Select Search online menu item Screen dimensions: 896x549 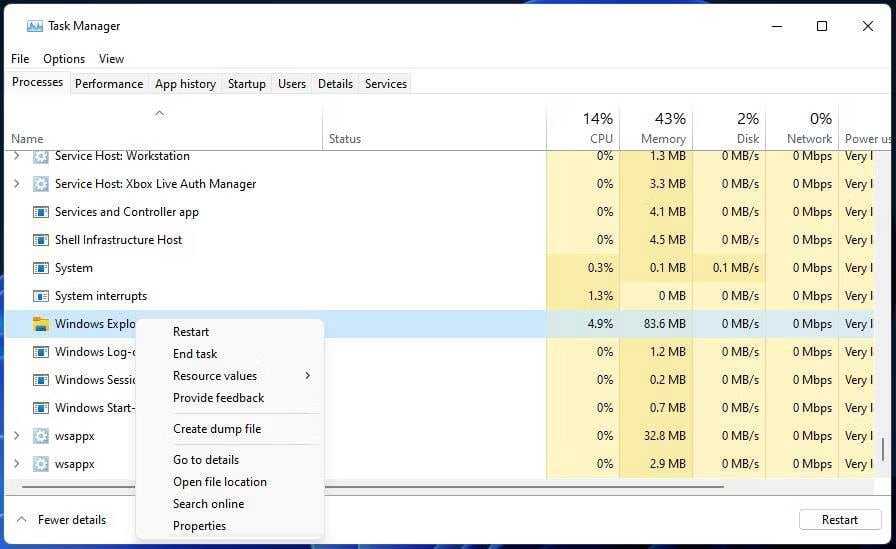tap(209, 504)
